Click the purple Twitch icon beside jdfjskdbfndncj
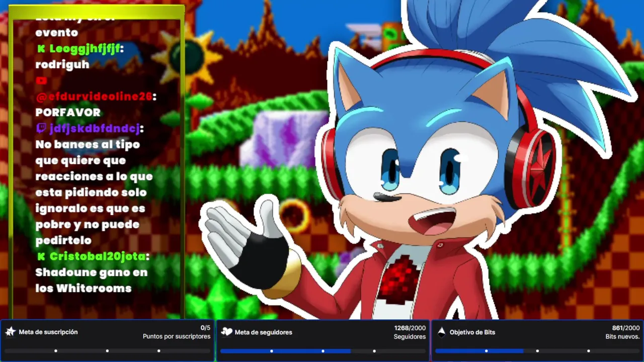The image size is (644, 362). 41,129
